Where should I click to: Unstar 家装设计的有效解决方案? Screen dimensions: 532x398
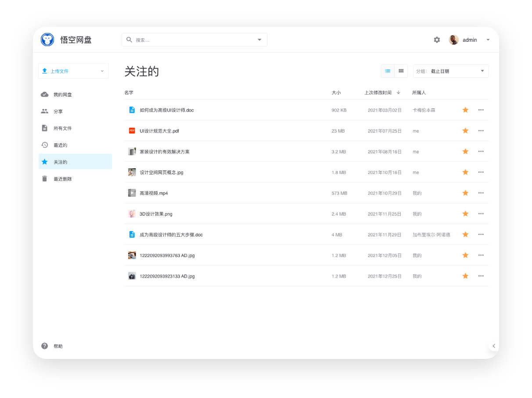pos(465,151)
